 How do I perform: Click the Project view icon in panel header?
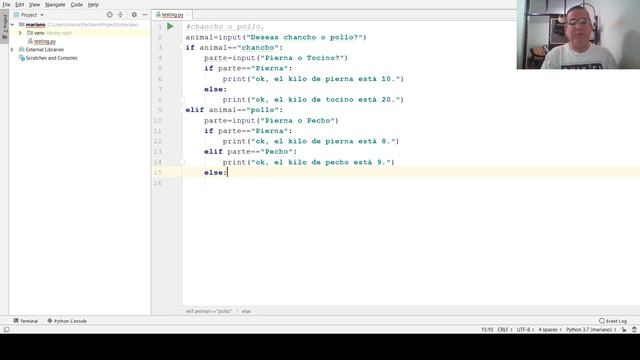click(16, 15)
